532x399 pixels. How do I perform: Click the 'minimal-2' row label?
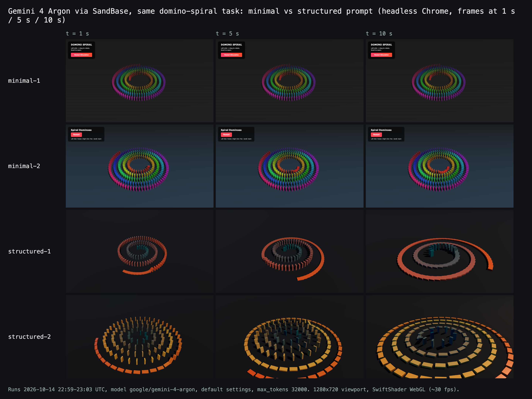coord(24,166)
